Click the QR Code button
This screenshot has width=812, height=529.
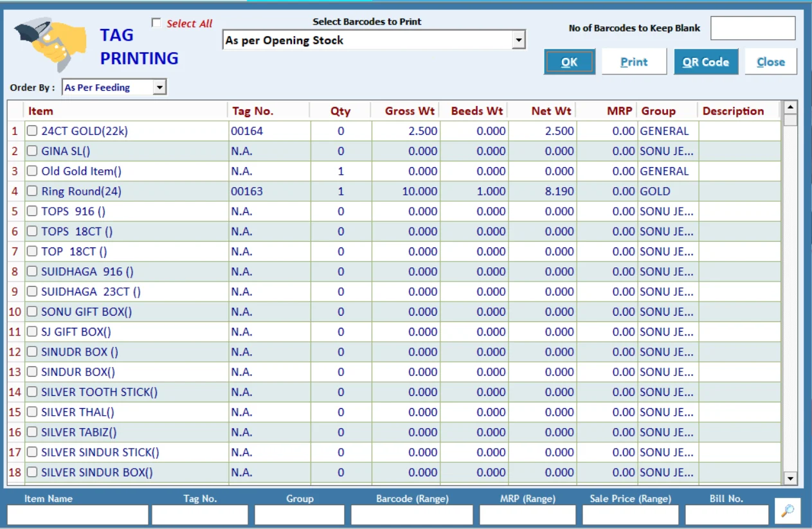tap(706, 62)
